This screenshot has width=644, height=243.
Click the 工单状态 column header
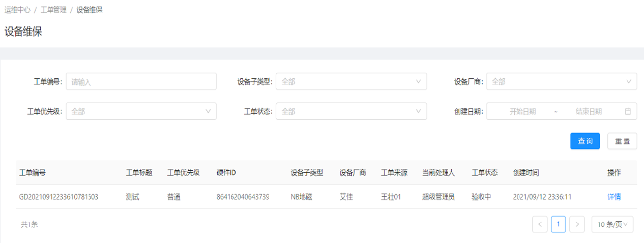[x=484, y=173]
